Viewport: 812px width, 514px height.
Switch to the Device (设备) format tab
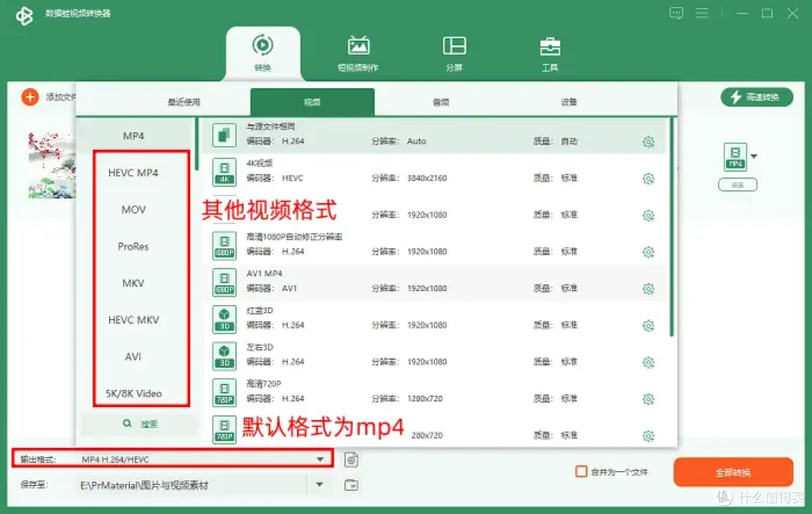point(569,102)
